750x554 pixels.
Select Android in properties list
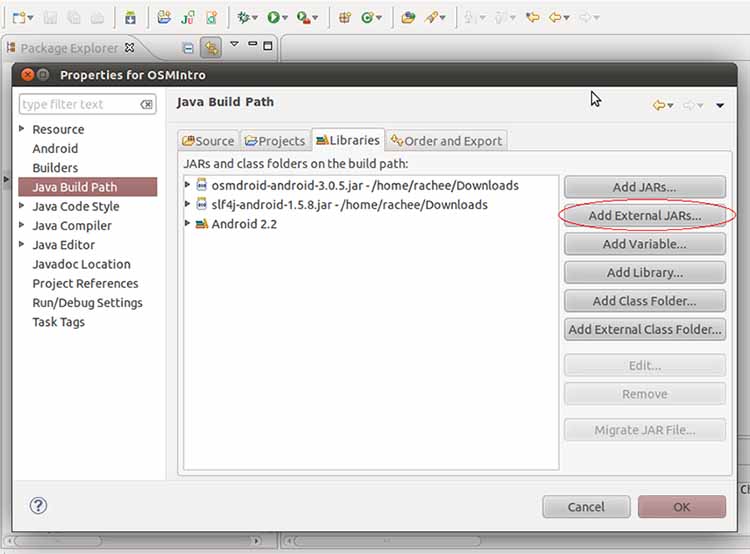pos(55,149)
